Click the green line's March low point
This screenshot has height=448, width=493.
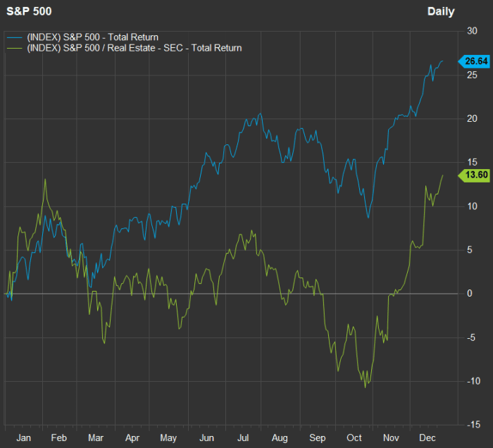click(104, 343)
